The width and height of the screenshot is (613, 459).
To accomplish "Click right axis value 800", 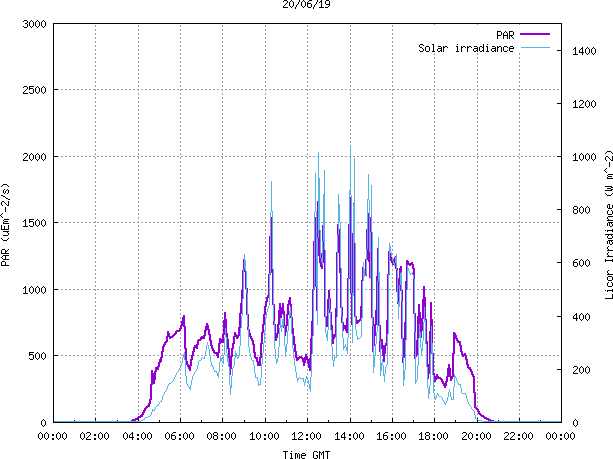I will pyautogui.click(x=581, y=210).
